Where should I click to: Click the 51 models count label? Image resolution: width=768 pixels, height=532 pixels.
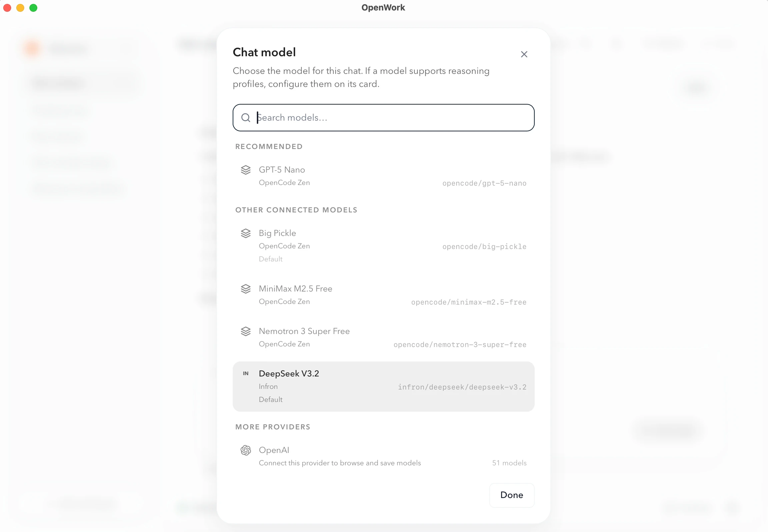(509, 463)
